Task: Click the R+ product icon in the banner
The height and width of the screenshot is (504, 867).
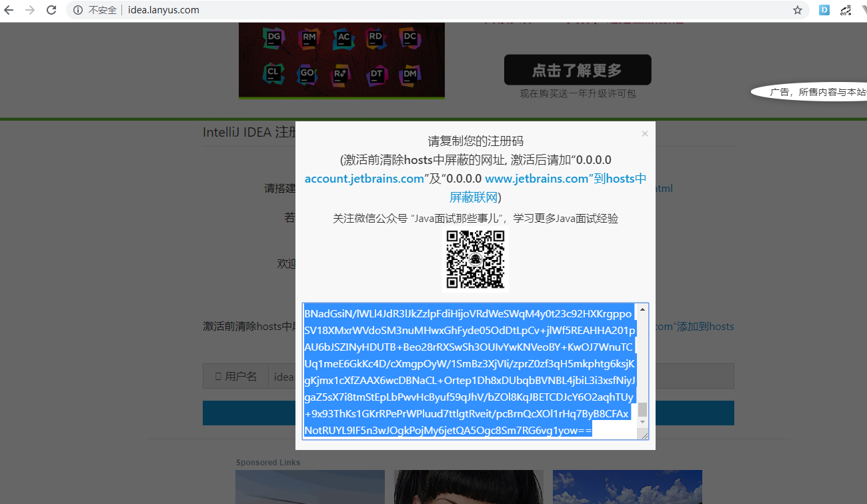Action: tap(341, 73)
